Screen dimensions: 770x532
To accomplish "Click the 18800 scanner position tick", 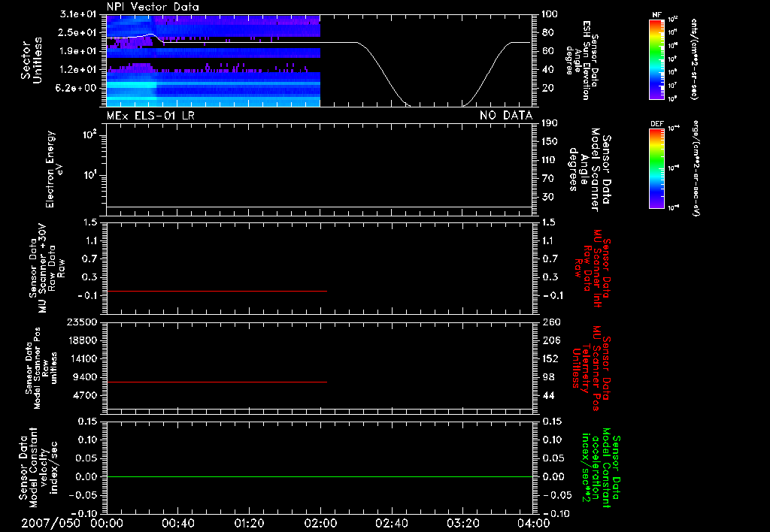I will (x=81, y=340).
